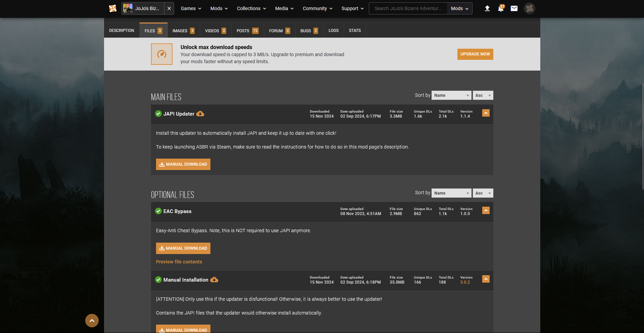This screenshot has width=644, height=333.
Task: Click the Manual Installation green checkmark icon
Action: click(158, 280)
